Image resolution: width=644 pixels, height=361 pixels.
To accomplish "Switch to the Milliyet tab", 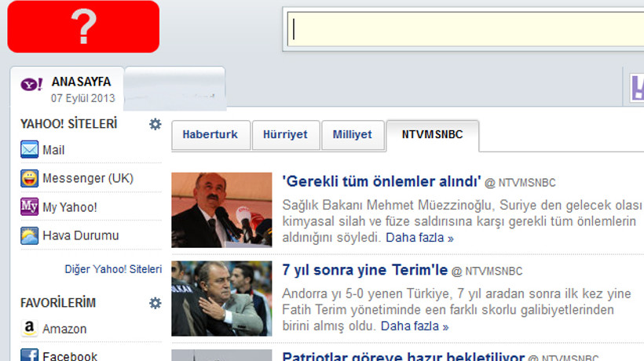I will [353, 134].
